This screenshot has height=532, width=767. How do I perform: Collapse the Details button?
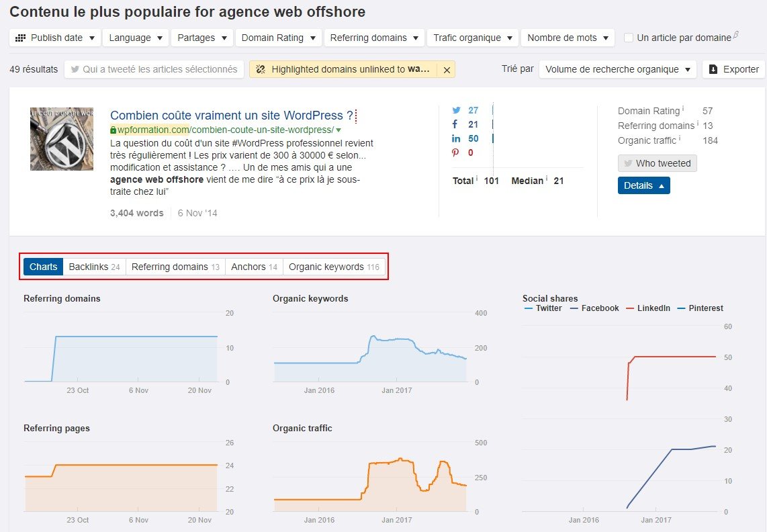click(x=643, y=185)
